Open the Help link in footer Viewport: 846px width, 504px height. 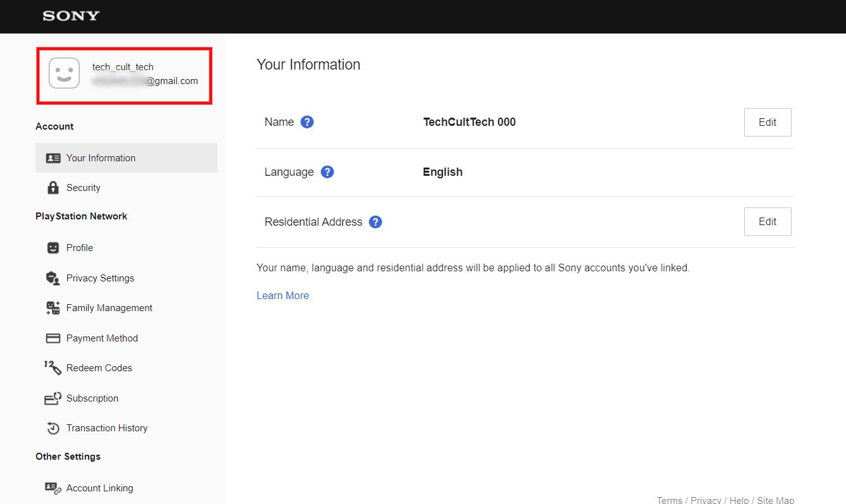pyautogui.click(x=739, y=500)
